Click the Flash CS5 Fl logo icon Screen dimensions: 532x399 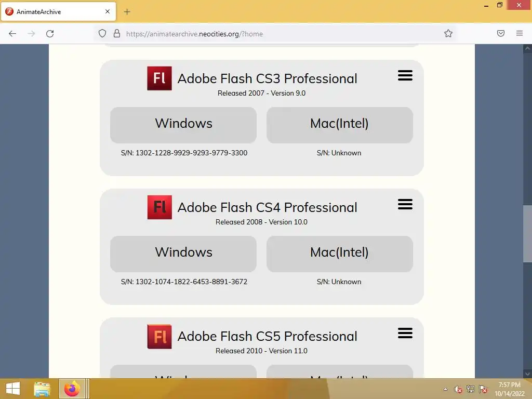(x=159, y=336)
